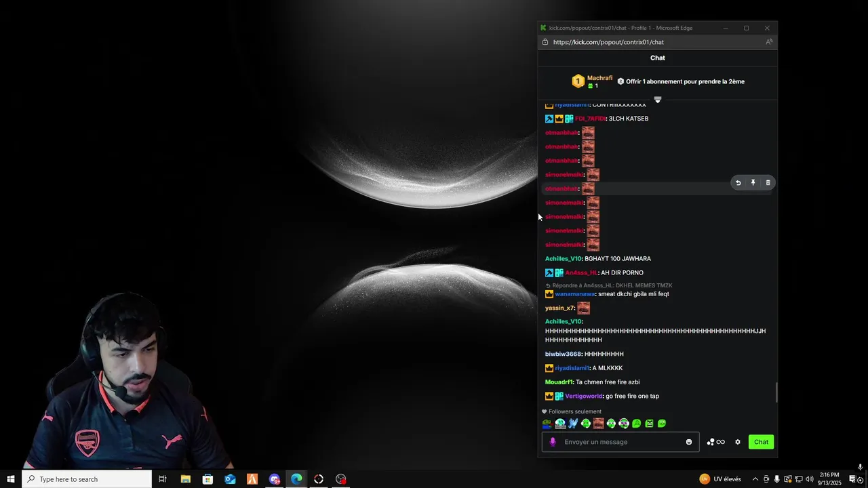Click the read aloud icon in address bar
This screenshot has width=868, height=488.
click(769, 42)
